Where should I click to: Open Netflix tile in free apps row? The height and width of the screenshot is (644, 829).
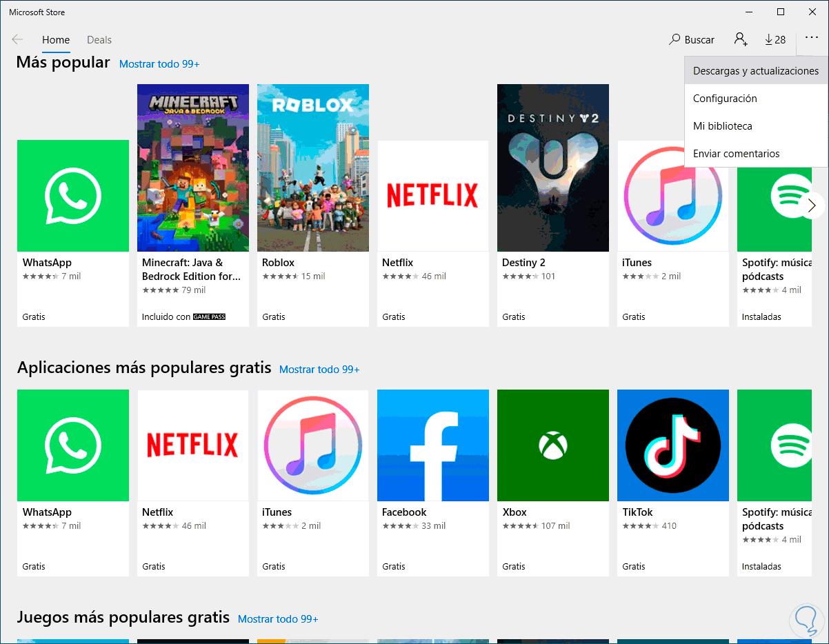193,483
